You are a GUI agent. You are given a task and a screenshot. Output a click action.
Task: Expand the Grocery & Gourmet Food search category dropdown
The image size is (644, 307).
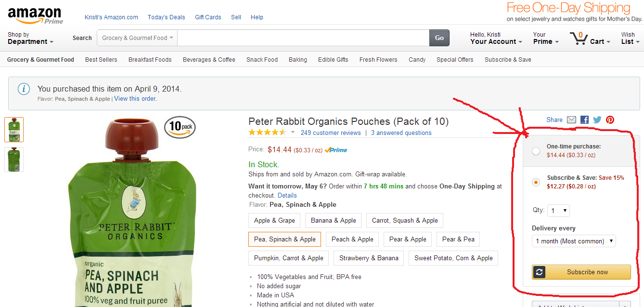point(137,38)
